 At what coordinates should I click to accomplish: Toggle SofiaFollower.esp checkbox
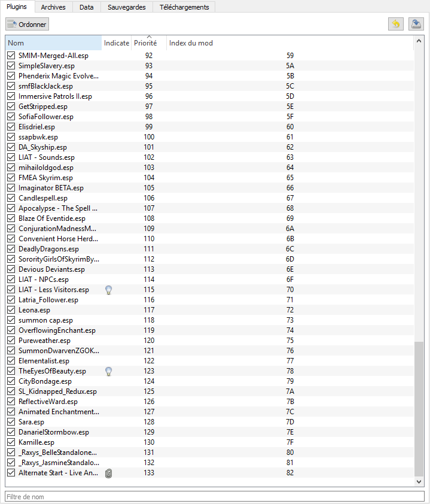[11, 117]
